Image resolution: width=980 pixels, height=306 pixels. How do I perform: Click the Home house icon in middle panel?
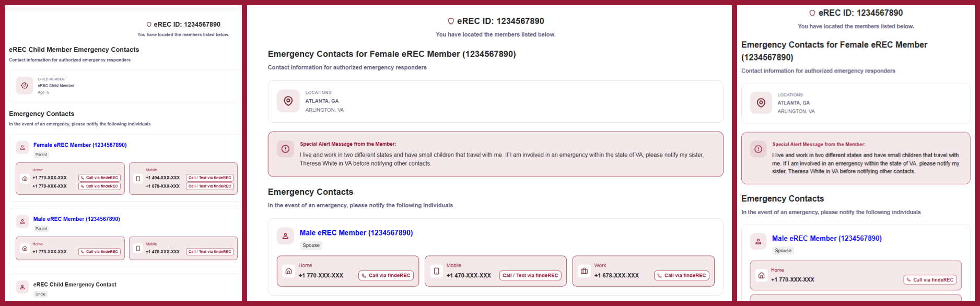288,271
